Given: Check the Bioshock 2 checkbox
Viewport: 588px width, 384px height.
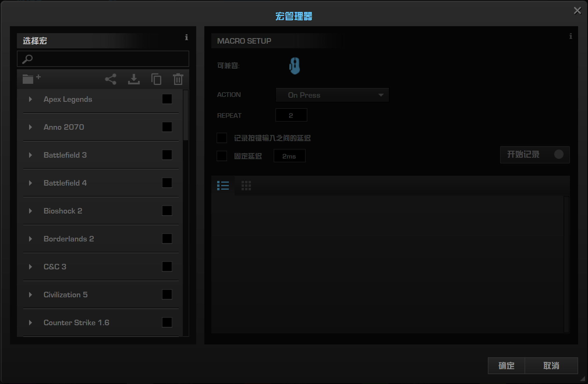Looking at the screenshot, I should (x=167, y=211).
